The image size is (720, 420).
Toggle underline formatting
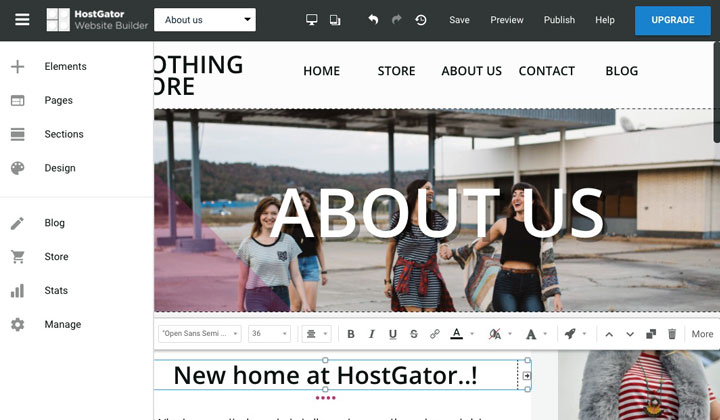click(393, 334)
